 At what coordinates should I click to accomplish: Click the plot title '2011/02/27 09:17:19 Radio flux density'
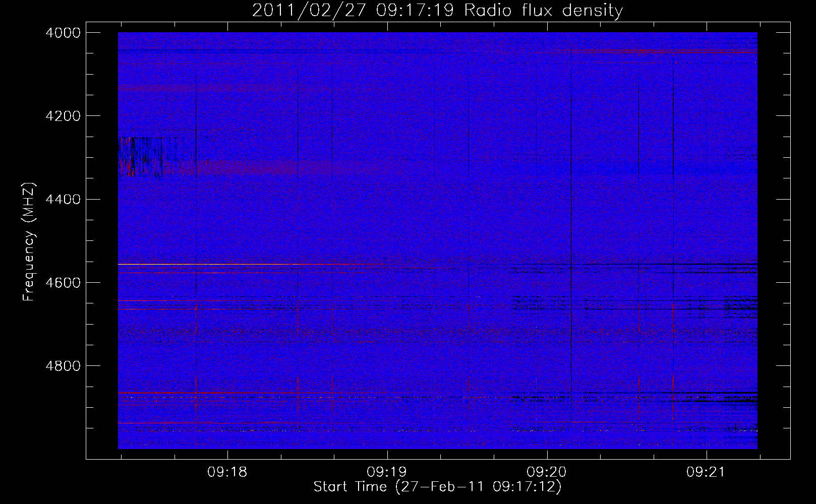437,11
